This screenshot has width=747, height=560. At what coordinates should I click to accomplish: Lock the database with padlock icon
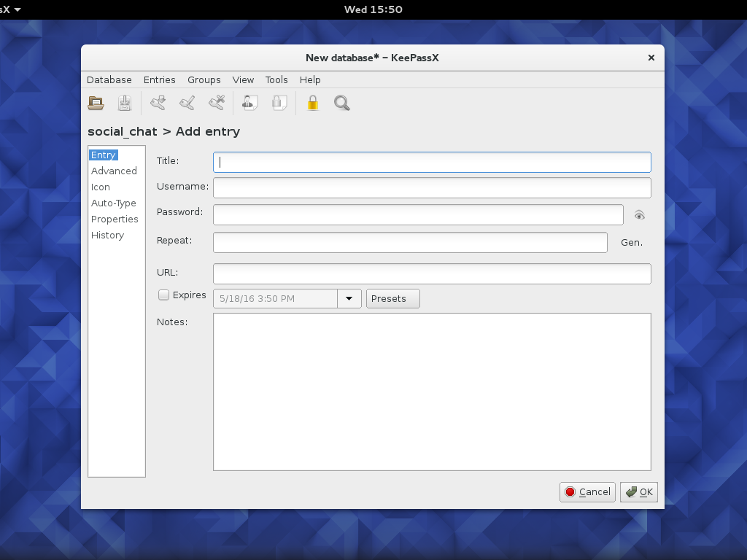[312, 103]
